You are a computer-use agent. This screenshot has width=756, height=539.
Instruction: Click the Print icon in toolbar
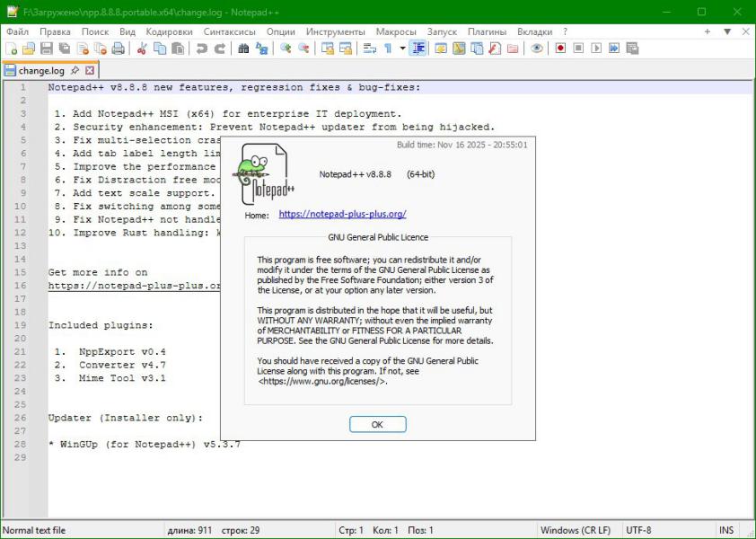coord(118,49)
